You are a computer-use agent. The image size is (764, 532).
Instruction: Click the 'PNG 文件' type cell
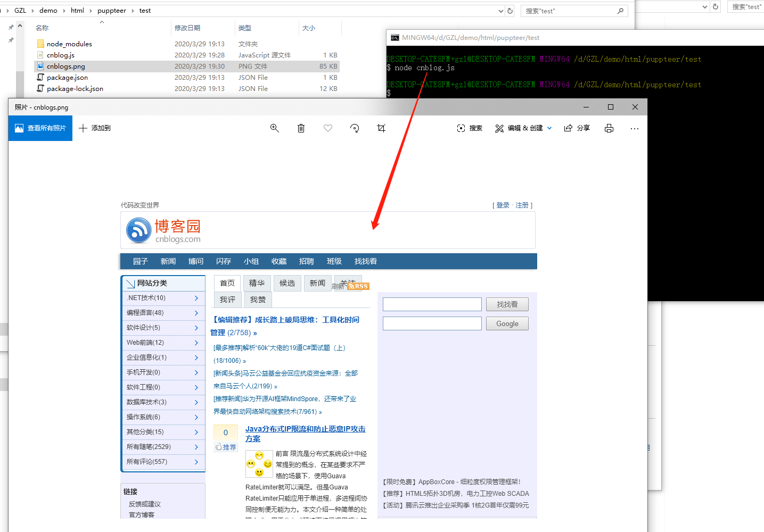[253, 66]
